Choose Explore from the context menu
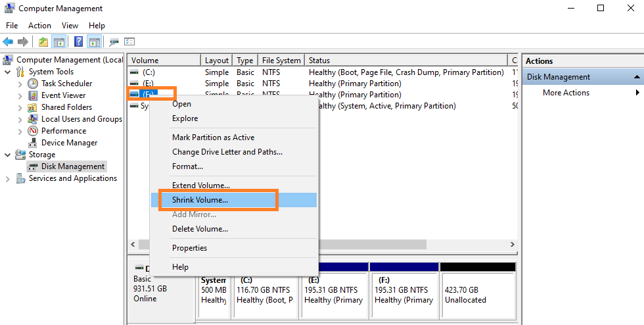 pos(234,118)
